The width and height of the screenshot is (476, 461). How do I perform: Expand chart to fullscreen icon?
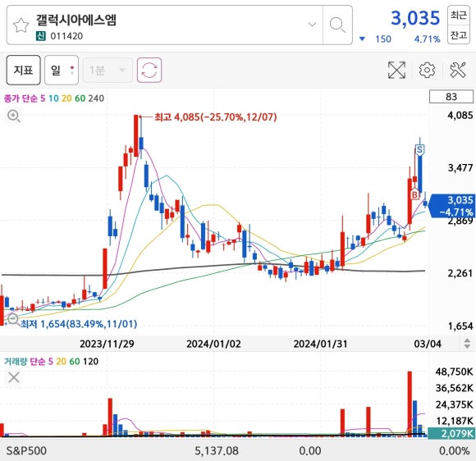click(396, 70)
